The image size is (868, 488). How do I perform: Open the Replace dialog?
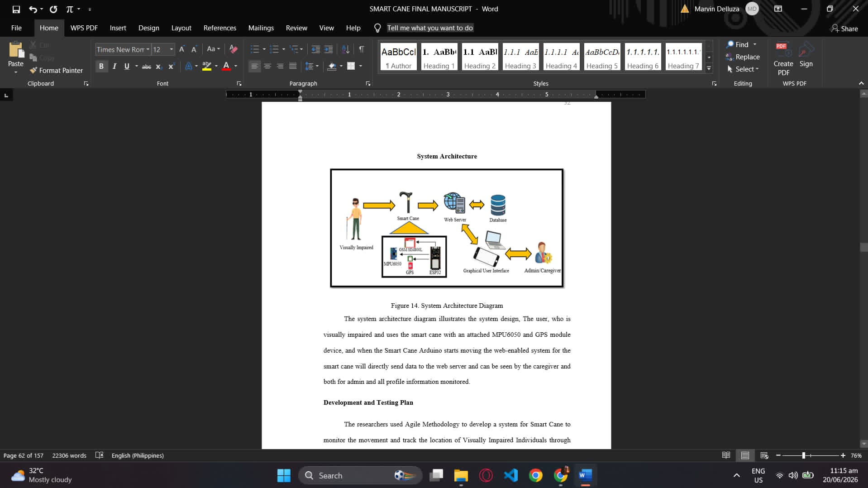tap(743, 57)
